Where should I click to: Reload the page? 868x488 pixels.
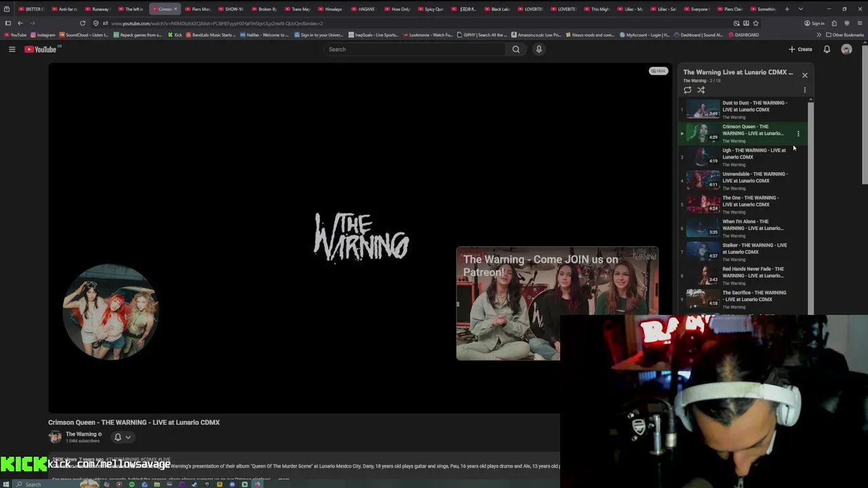(x=83, y=23)
